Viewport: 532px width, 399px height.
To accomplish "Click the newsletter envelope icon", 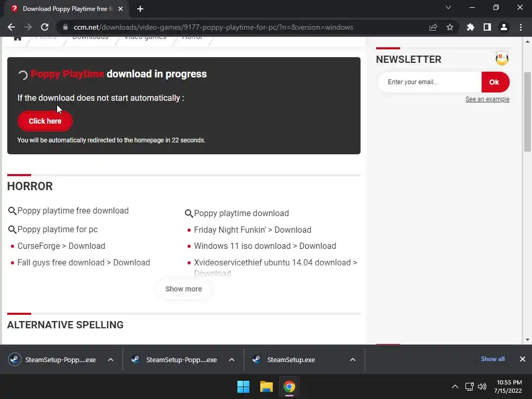I will 502,59.
